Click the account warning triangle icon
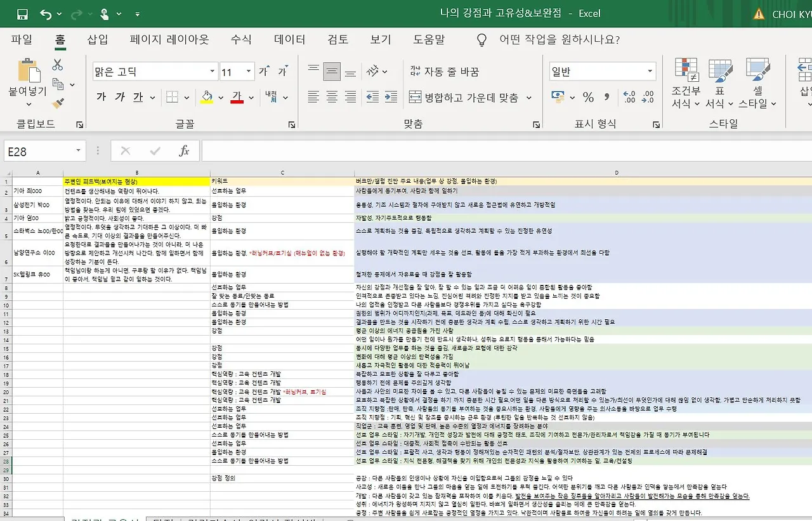This screenshot has width=812, height=521. 759,14
